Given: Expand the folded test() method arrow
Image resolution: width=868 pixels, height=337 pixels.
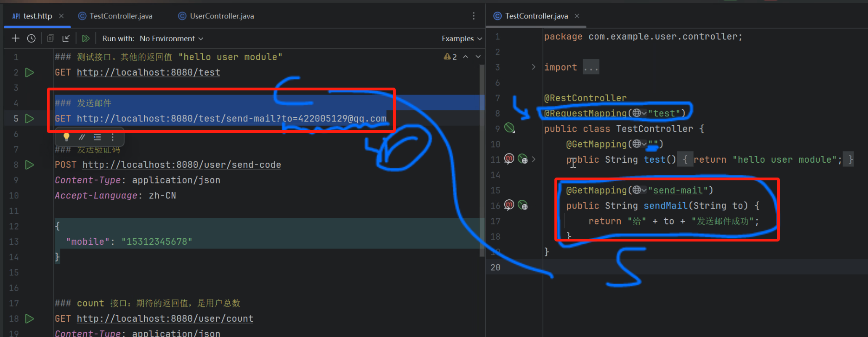Looking at the screenshot, I should [x=534, y=159].
